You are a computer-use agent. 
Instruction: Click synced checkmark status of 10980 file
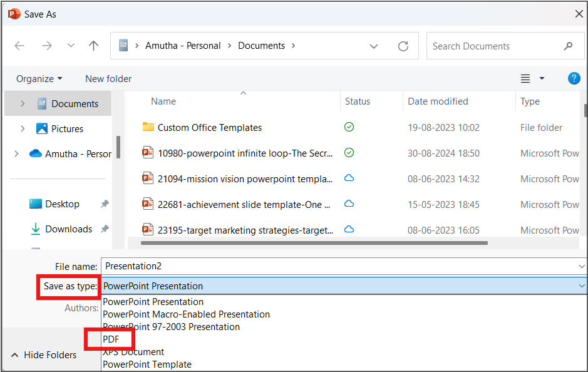tap(349, 153)
